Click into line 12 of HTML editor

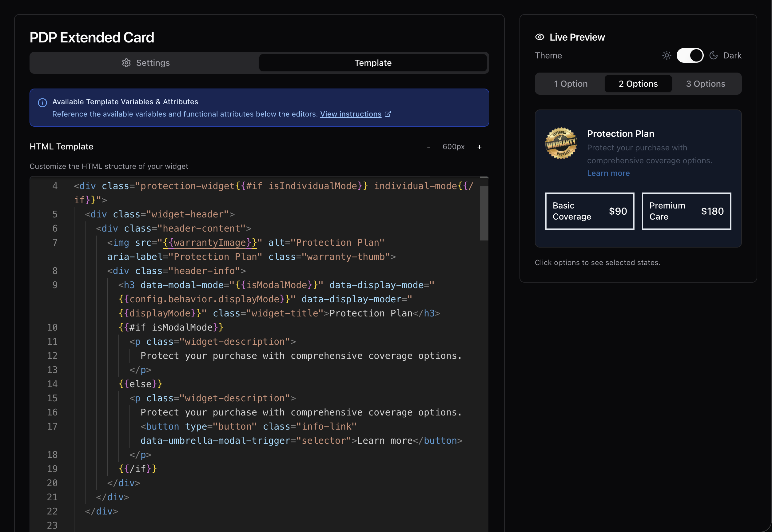click(x=300, y=356)
